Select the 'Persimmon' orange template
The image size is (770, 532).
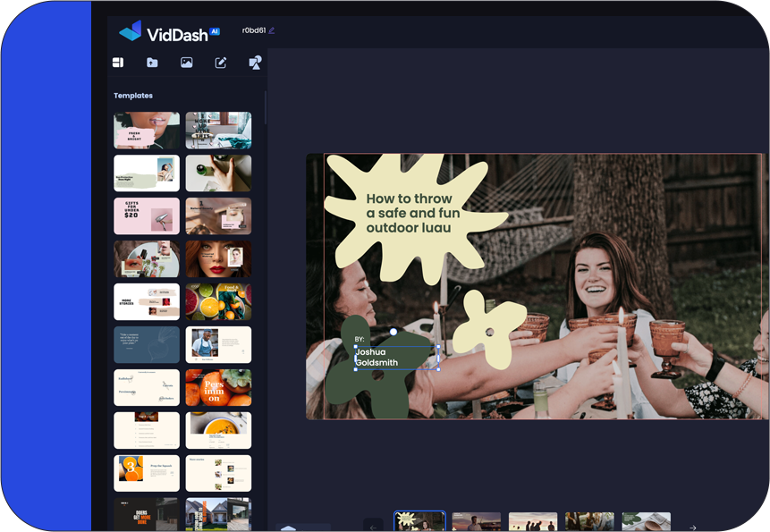coord(218,388)
